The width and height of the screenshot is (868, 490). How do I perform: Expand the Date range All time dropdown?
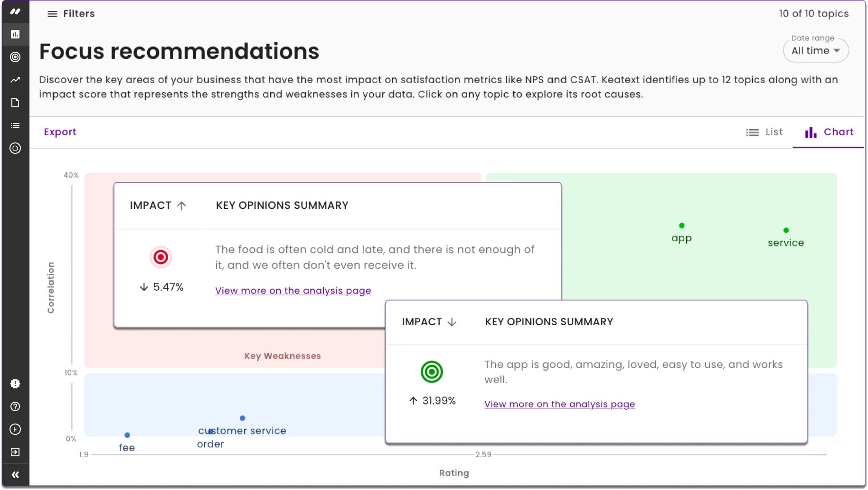816,51
